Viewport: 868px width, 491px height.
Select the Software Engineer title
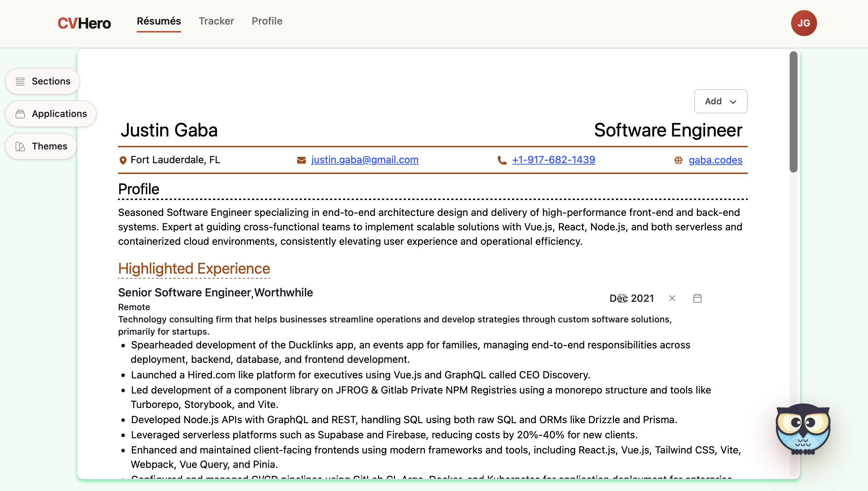pos(668,130)
